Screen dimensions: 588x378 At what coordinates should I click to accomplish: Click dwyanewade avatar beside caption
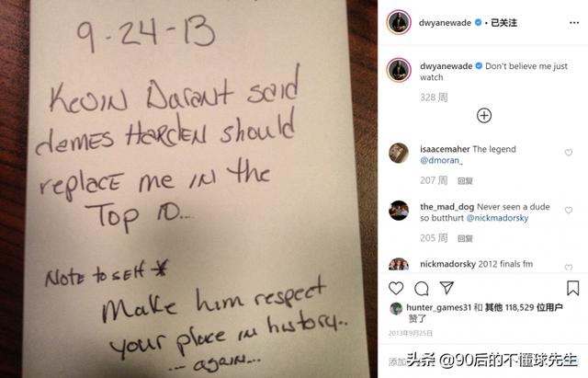point(399,70)
